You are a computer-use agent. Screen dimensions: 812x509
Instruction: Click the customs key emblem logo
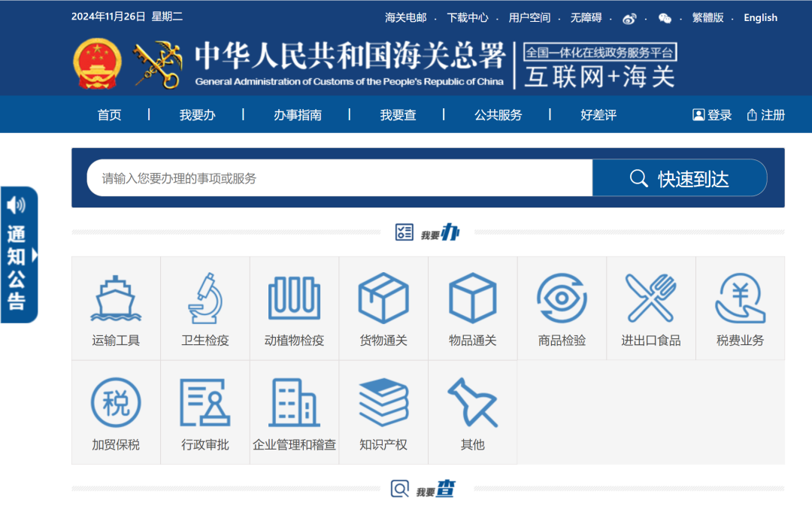(x=158, y=65)
